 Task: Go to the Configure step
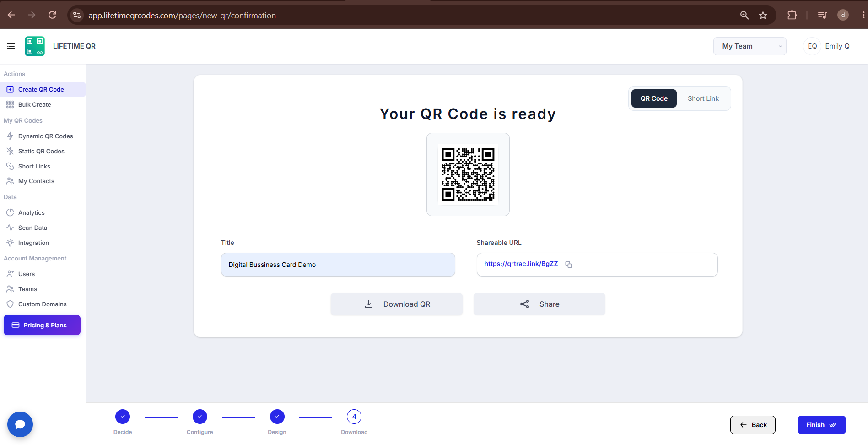click(x=200, y=417)
